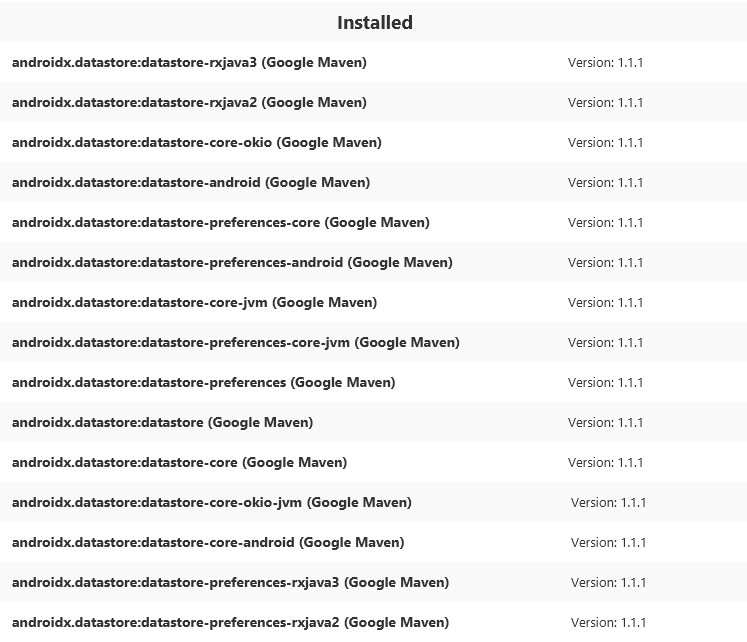Select the datastore-preferences-rxjava2 package entry
The image size is (747, 642).
(230, 622)
